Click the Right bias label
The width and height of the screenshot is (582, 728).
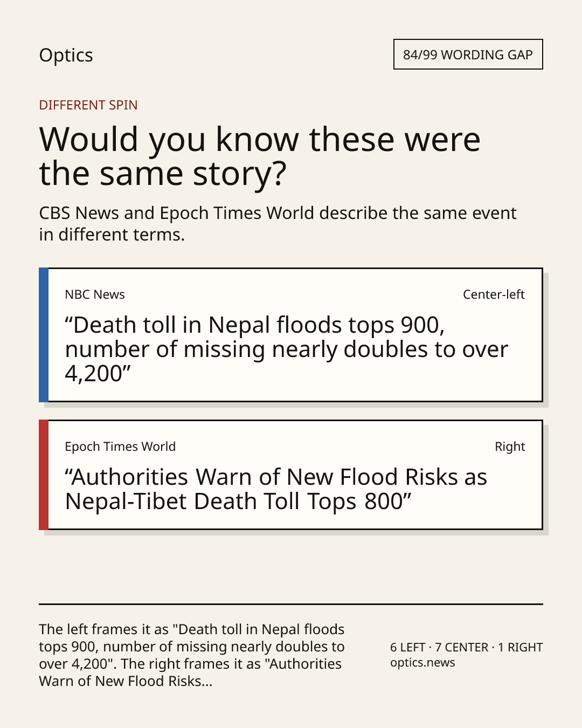pos(510,447)
